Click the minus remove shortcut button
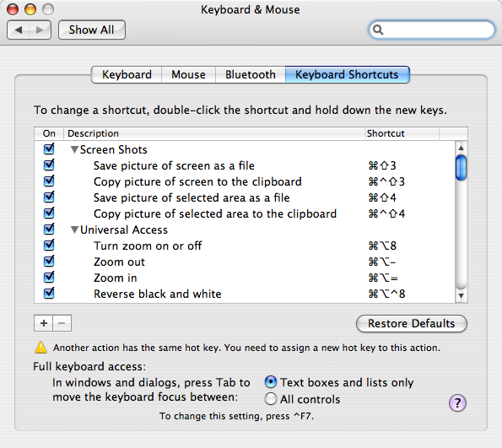This screenshot has width=502, height=448. click(x=62, y=323)
